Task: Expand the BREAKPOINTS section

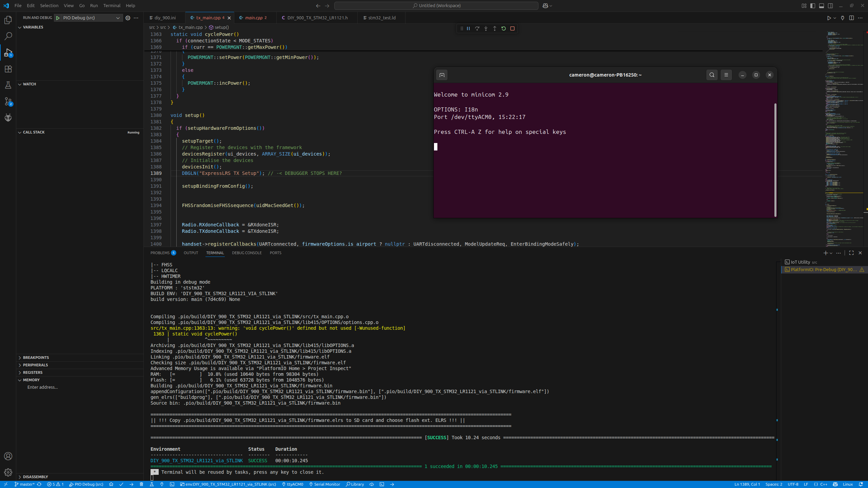Action: pyautogui.click(x=36, y=358)
